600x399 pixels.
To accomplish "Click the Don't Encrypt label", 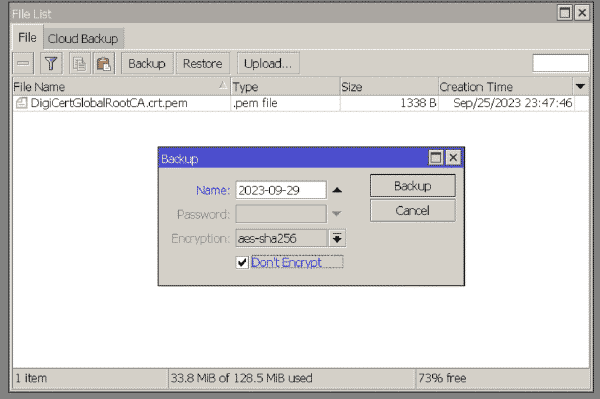I will [287, 262].
